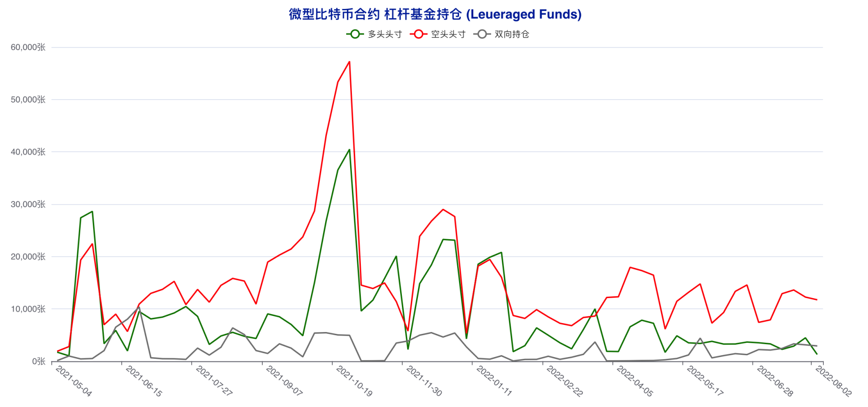This screenshot has width=868, height=407.
Task: Toggle the 空头头寸 legend series
Action: click(438, 34)
